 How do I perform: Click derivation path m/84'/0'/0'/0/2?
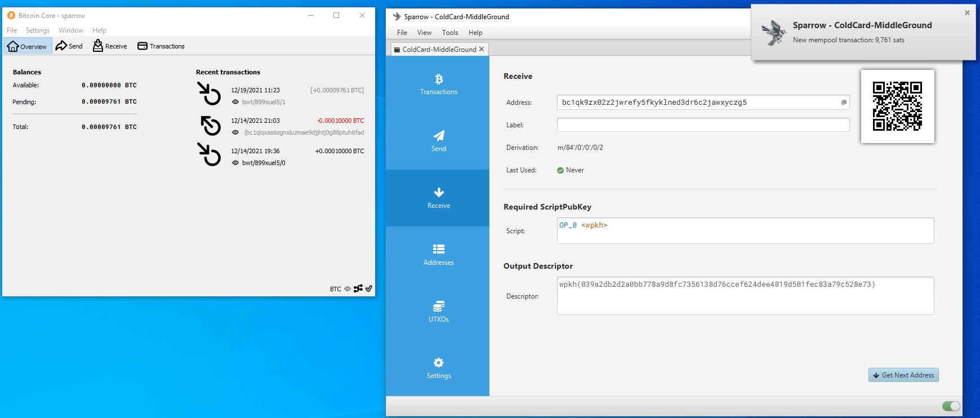coord(580,148)
